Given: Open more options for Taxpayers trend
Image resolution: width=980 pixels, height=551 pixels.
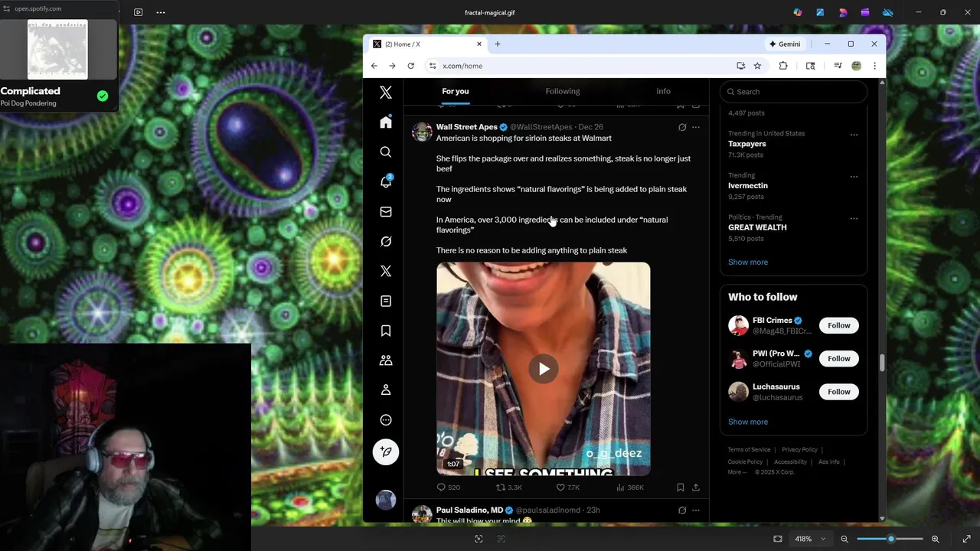Looking at the screenshot, I should [x=854, y=135].
